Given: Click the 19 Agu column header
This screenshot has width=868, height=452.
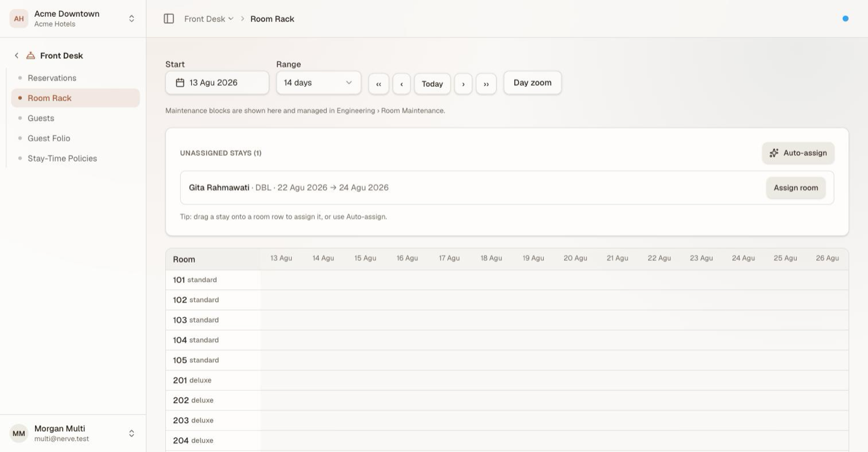Looking at the screenshot, I should 533,258.
